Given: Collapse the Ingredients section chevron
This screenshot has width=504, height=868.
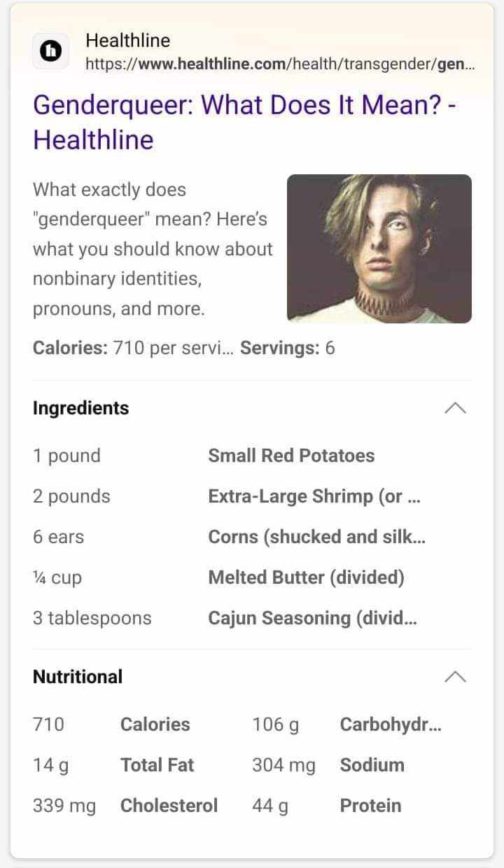Looking at the screenshot, I should 455,408.
